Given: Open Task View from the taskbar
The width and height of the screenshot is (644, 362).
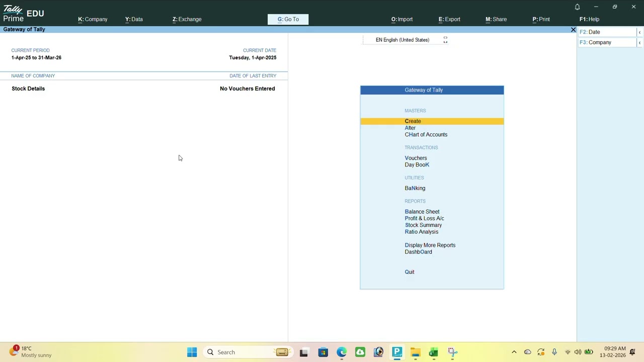Looking at the screenshot, I should [304, 352].
